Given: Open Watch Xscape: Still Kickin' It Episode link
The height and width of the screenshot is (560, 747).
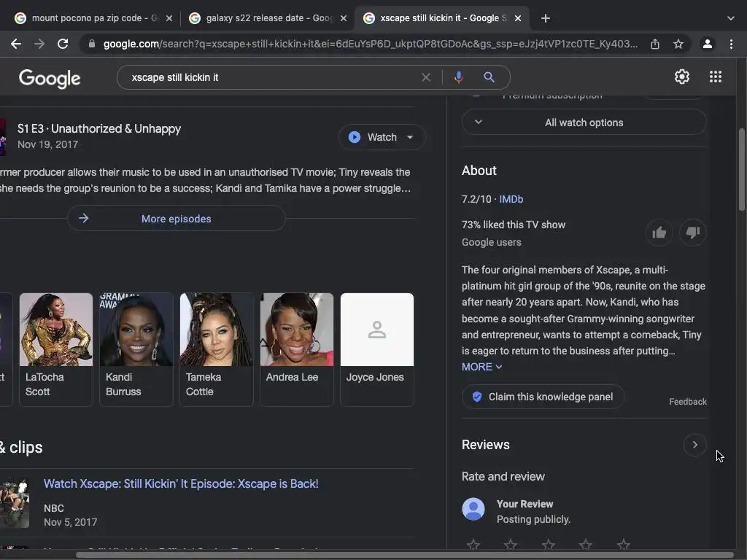Looking at the screenshot, I should [x=181, y=484].
